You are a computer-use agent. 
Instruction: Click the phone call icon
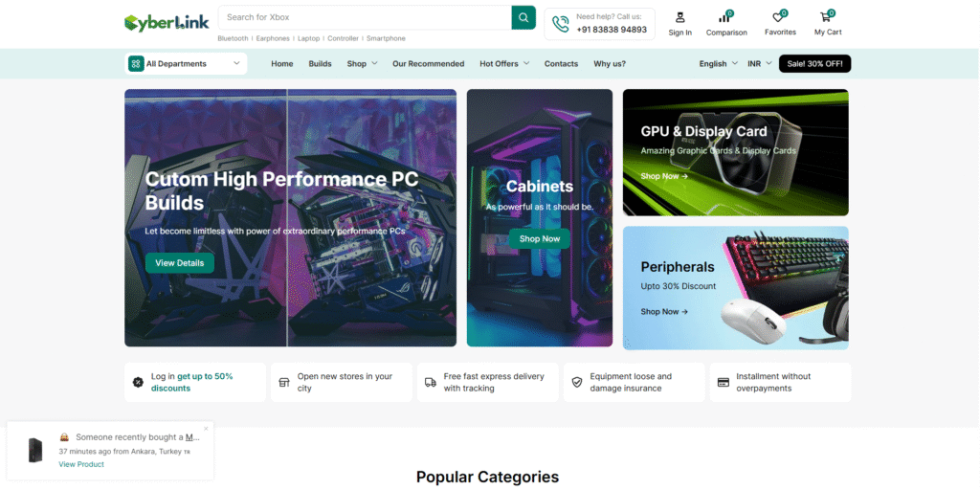coord(559,24)
